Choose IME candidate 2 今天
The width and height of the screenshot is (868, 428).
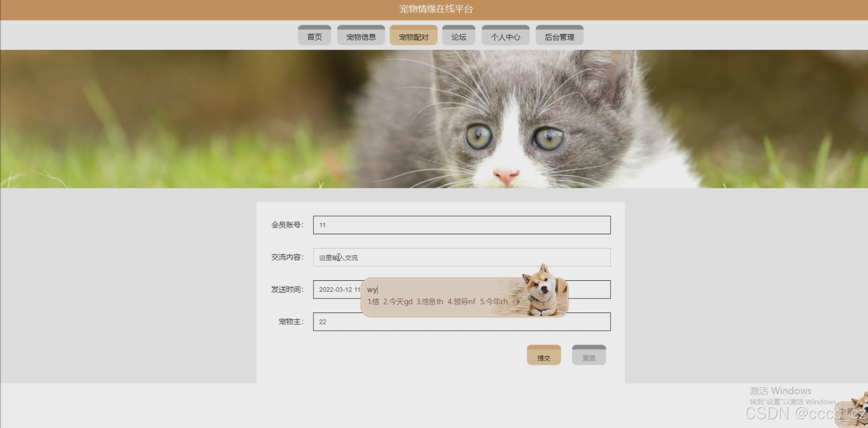[x=397, y=302]
